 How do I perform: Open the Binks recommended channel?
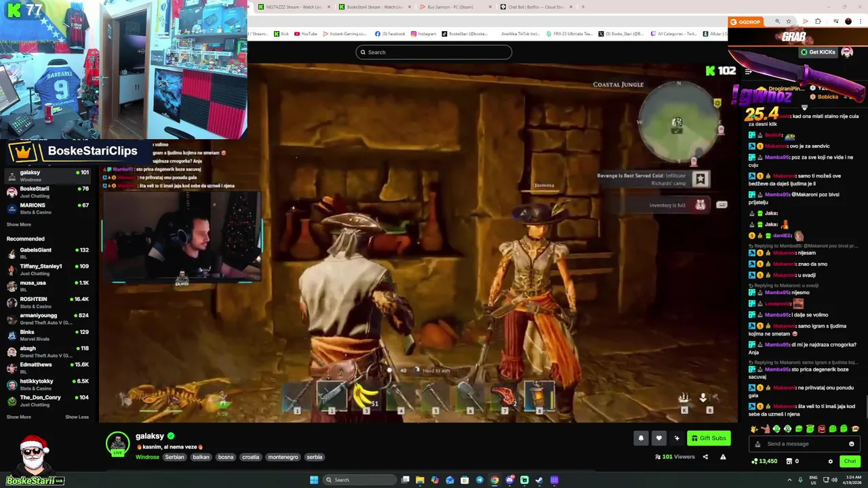pyautogui.click(x=47, y=335)
